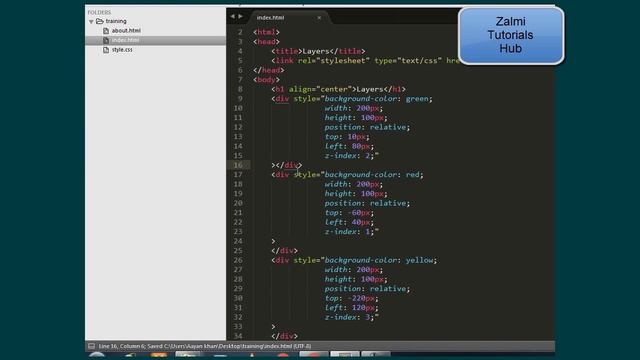Click position relative on line 20
Screen dimensions: 640x360
(x=367, y=203)
